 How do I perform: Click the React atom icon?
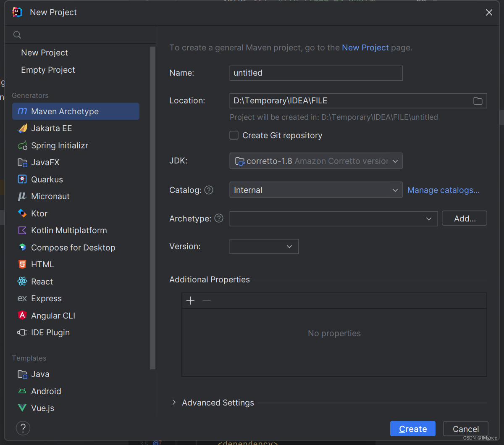(x=22, y=282)
